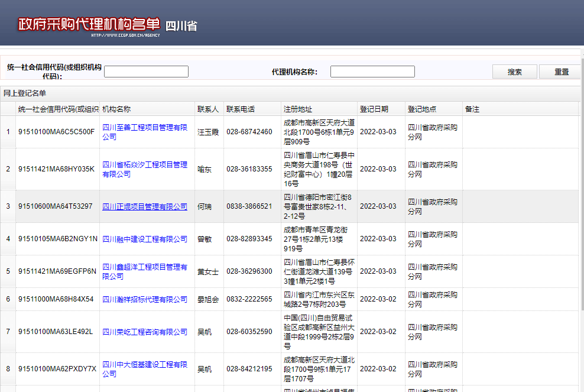
Task: Click into the 代理机构名称 text box
Action: click(372, 72)
